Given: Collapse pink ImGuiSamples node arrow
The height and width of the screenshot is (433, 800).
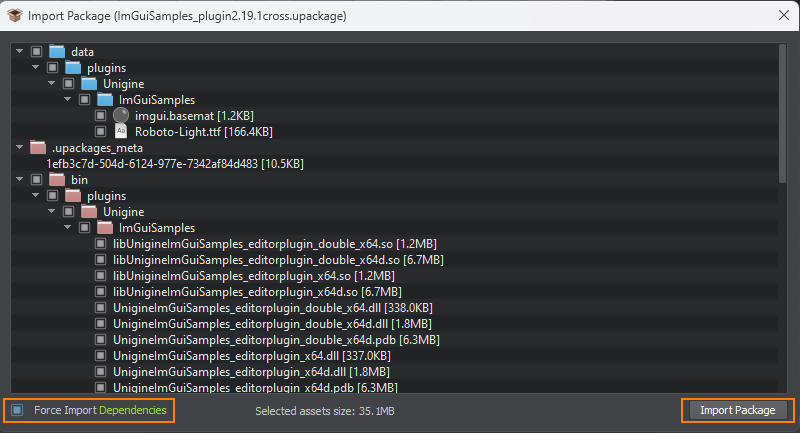Looking at the screenshot, I should pos(67,227).
